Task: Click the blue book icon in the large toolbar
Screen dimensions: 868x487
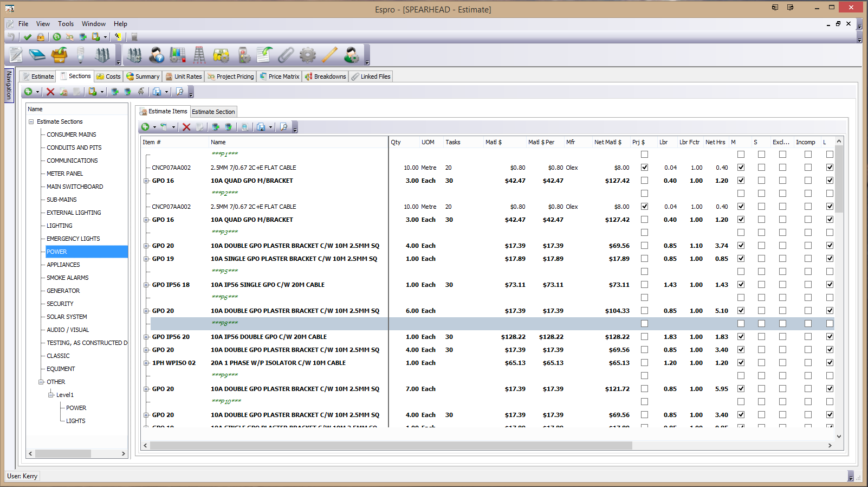Action: (x=37, y=55)
